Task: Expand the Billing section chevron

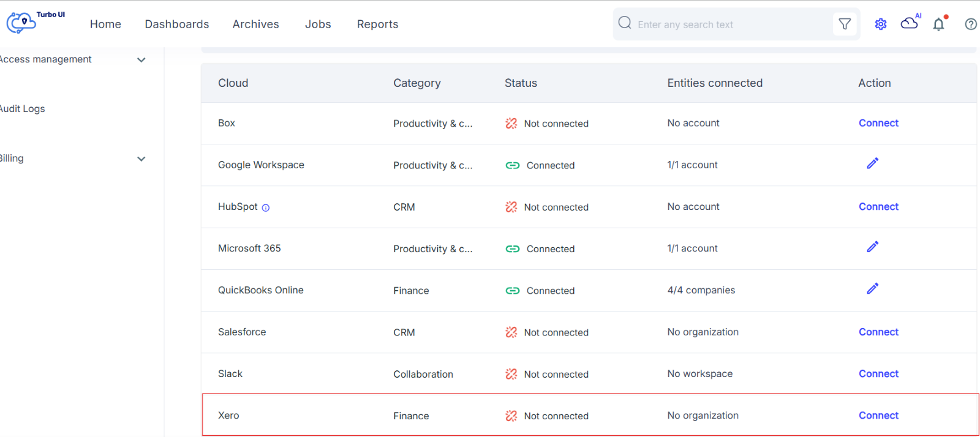Action: pyautogui.click(x=141, y=159)
